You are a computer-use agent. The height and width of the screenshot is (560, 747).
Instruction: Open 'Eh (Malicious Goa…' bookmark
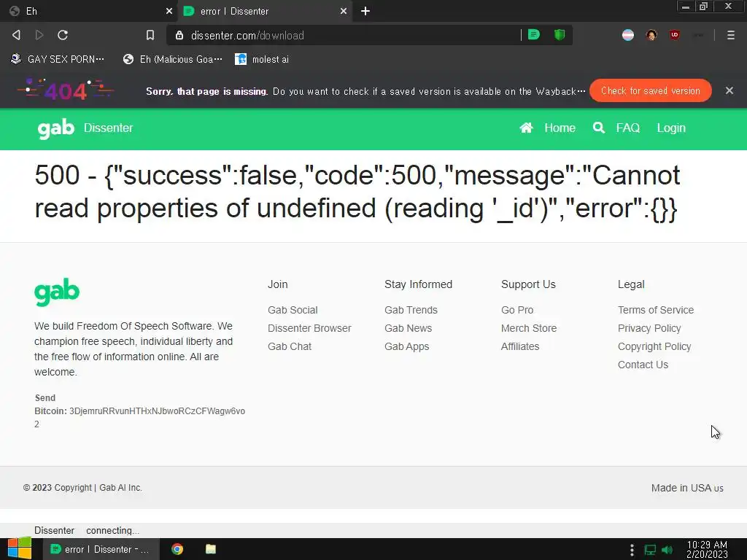click(172, 59)
